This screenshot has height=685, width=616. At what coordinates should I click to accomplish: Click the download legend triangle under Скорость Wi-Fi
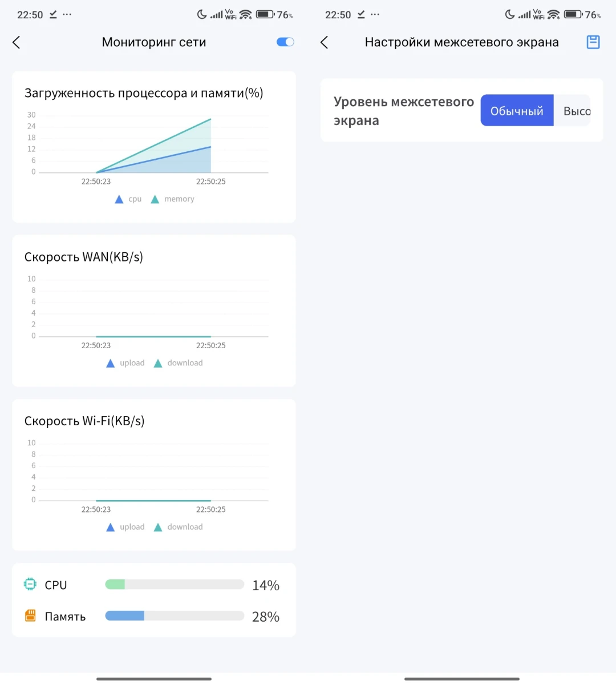pyautogui.click(x=158, y=527)
